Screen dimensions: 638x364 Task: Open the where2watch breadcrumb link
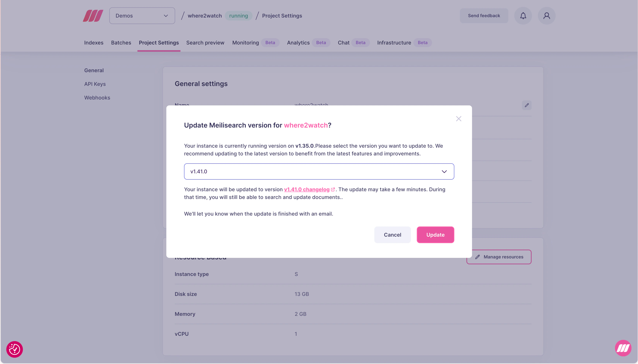[204, 16]
